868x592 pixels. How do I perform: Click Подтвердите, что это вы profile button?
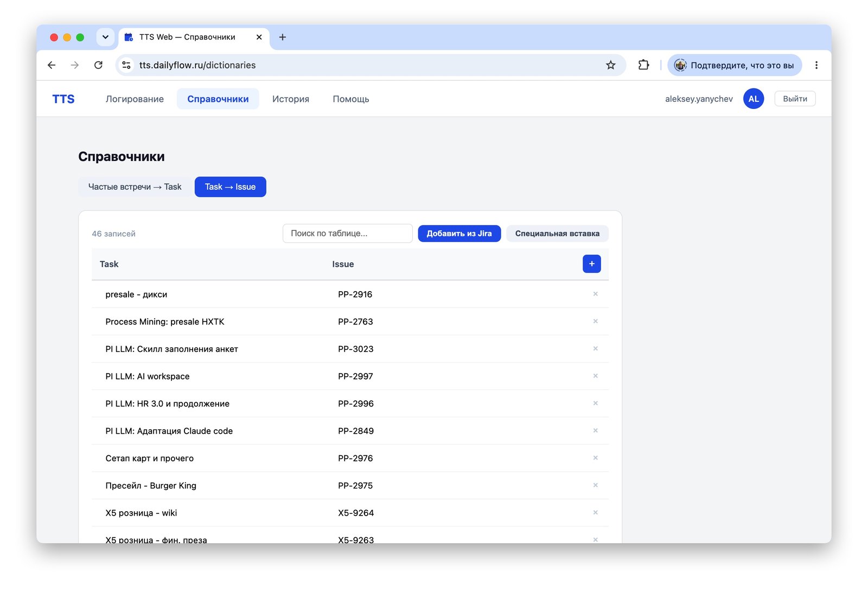pos(735,65)
